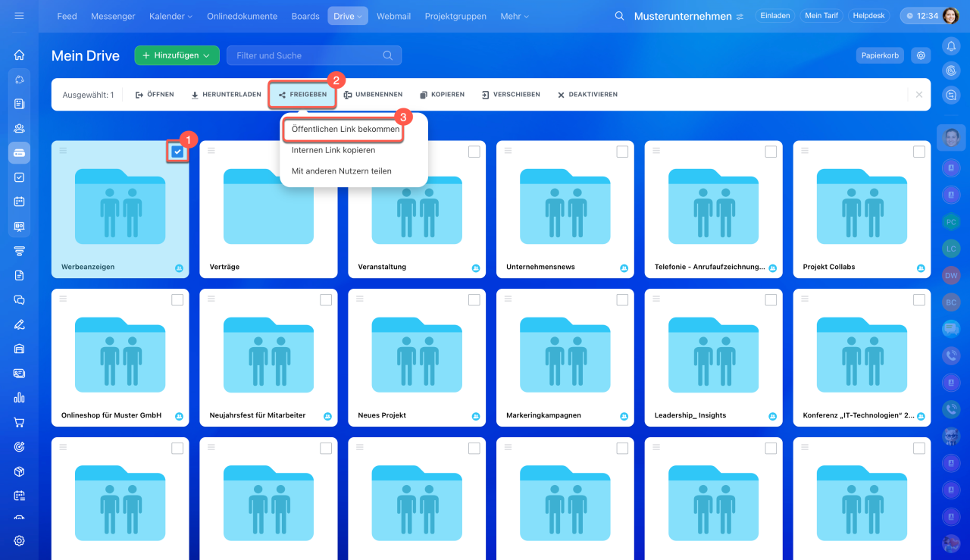
Task: Open the BC contact avatar in the right panel
Action: [951, 302]
